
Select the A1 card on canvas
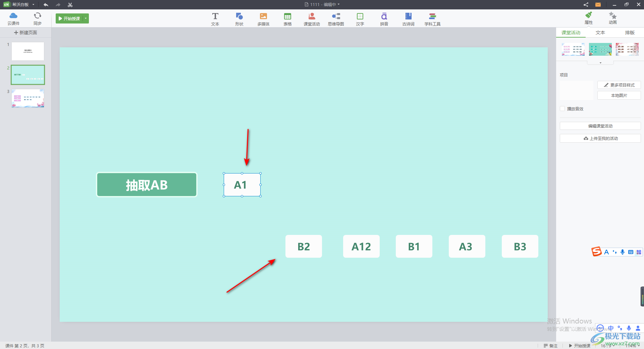click(242, 185)
